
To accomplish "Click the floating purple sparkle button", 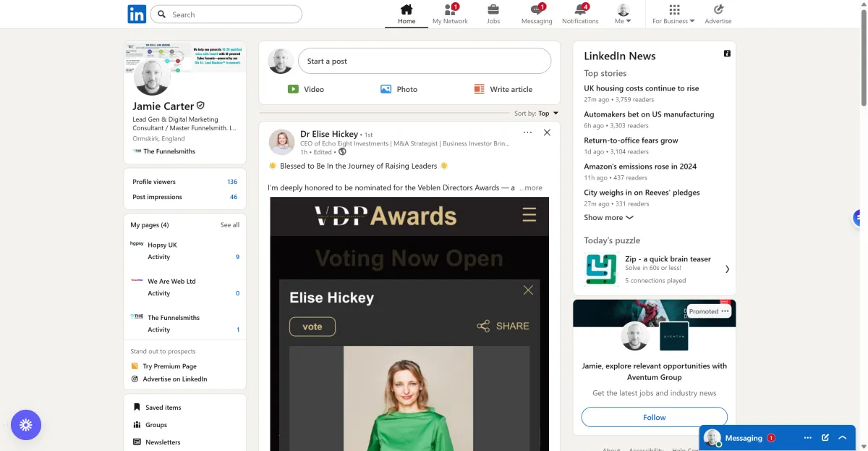I will click(26, 425).
